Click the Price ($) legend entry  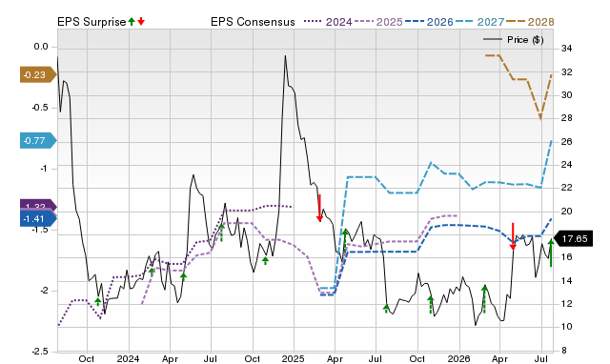(x=514, y=40)
